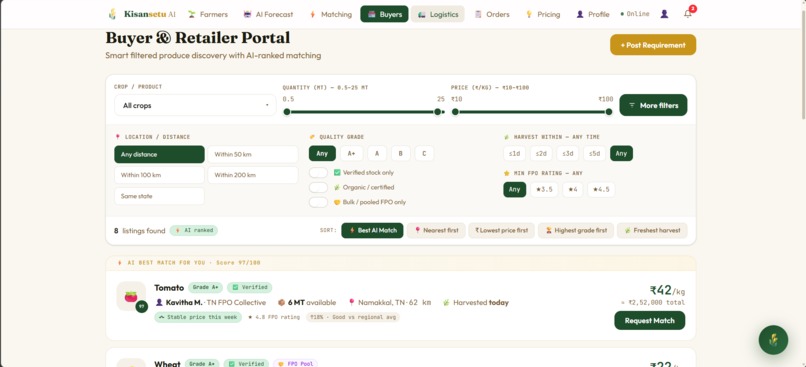Switch to the Matching tab
The image size is (806, 367).
(330, 14)
